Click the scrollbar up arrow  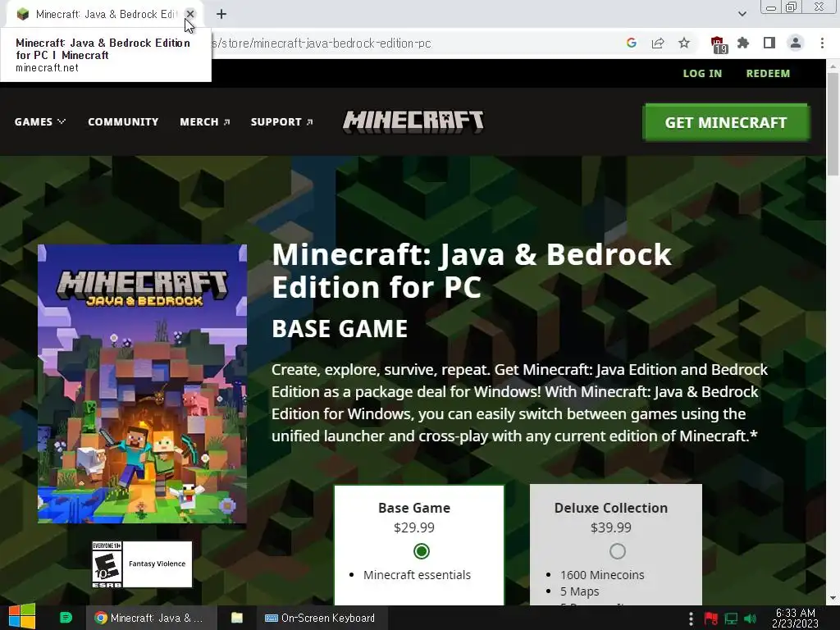click(833, 66)
